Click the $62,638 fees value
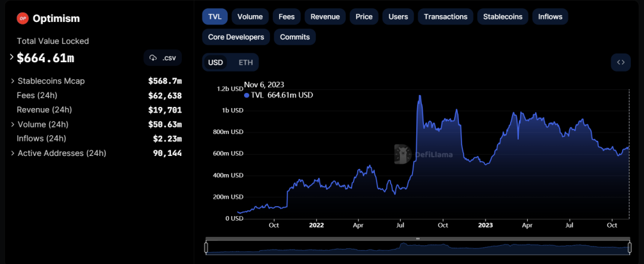 [165, 96]
